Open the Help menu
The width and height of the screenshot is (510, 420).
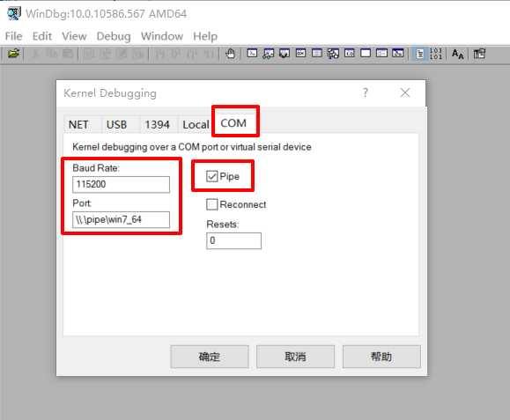tap(205, 36)
